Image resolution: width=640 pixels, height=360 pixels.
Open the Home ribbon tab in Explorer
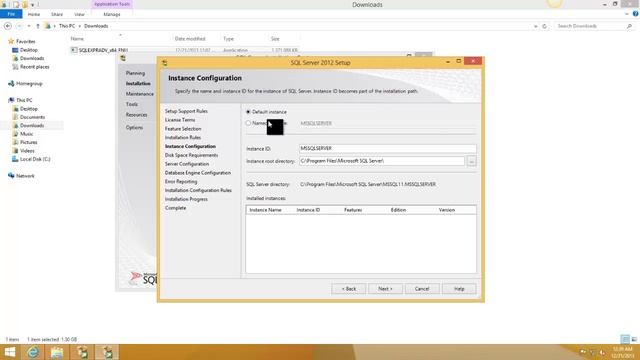pyautogui.click(x=34, y=14)
